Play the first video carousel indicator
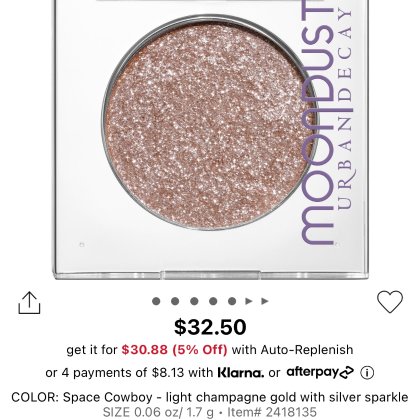The height and width of the screenshot is (420, 420). point(249,301)
